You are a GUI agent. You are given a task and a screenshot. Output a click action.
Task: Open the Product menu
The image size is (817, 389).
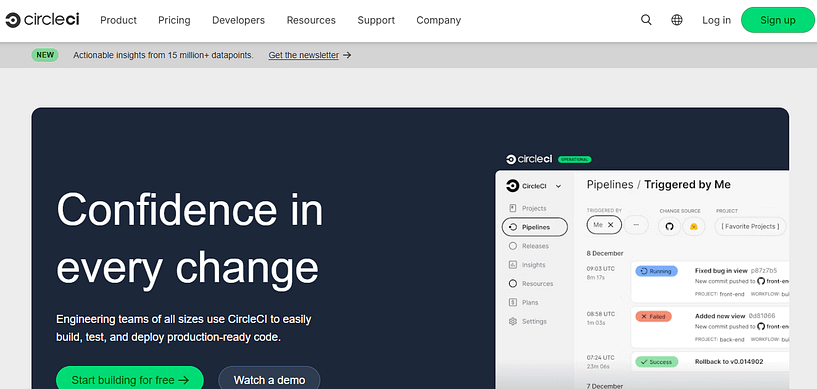pyautogui.click(x=118, y=20)
